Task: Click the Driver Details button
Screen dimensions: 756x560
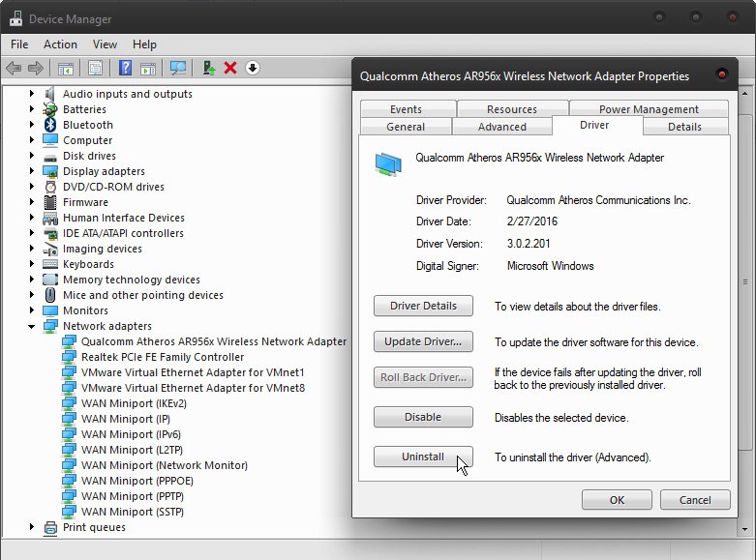Action: pos(423,306)
